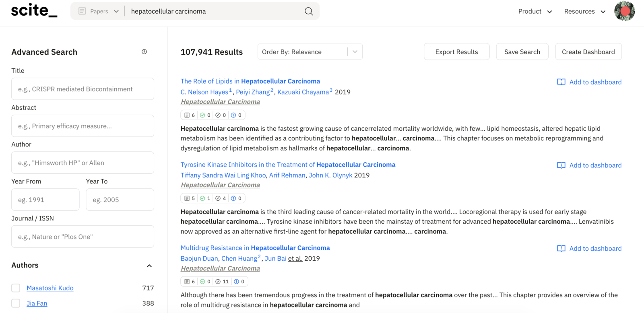Click citation count icon showing 6 for Role of Lipids

187,115
